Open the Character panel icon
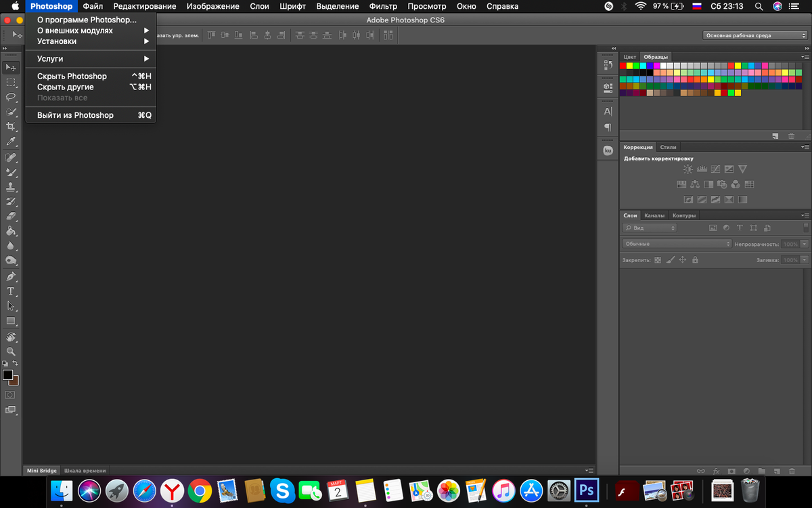 pos(608,111)
